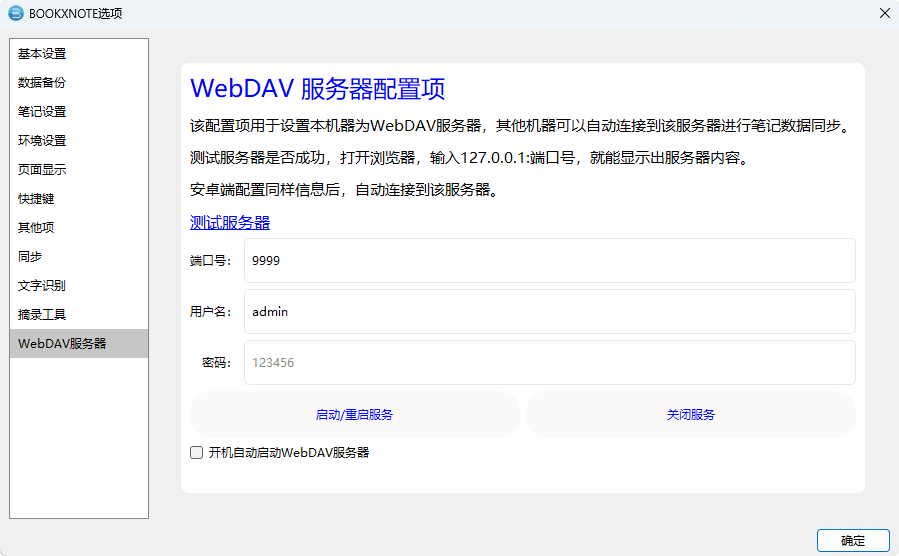The image size is (899, 556).
Task: Select 其他项 in the sidebar
Action: pos(79,228)
